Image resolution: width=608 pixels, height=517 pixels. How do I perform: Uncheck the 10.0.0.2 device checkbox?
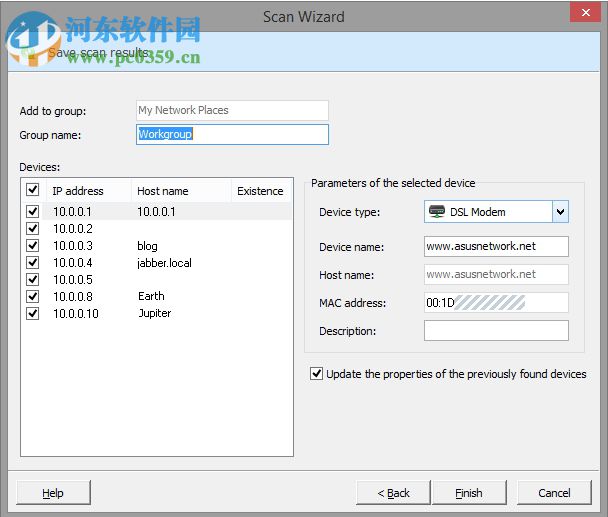click(33, 228)
